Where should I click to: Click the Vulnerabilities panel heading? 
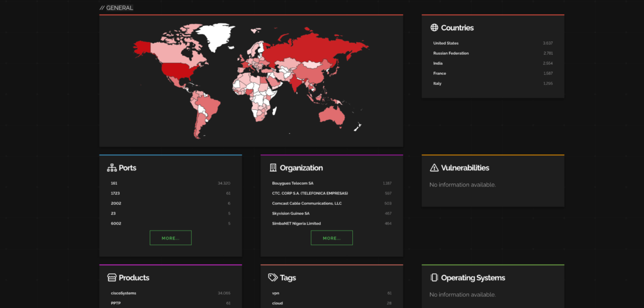point(465,168)
